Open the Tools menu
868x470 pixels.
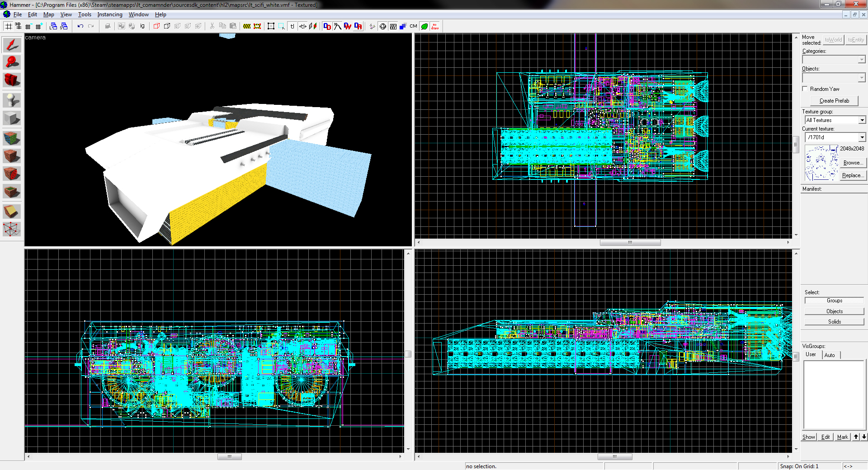(85, 14)
